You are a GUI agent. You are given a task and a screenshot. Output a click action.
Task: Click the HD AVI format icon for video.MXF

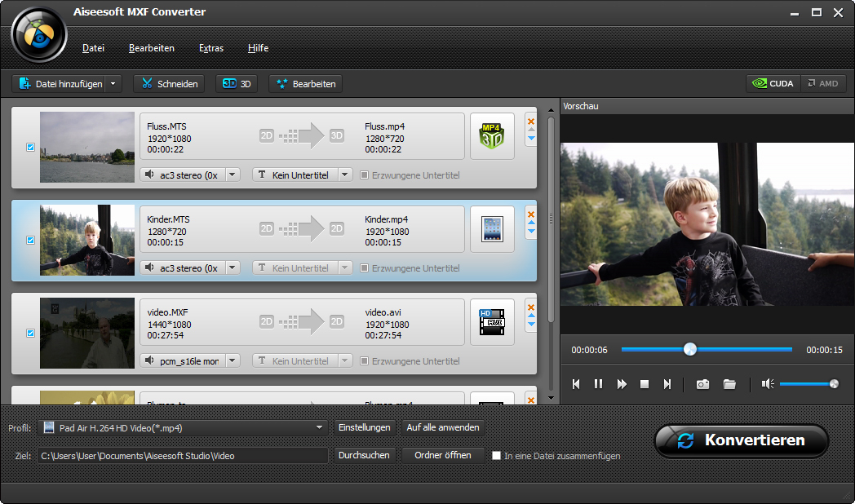click(x=492, y=322)
